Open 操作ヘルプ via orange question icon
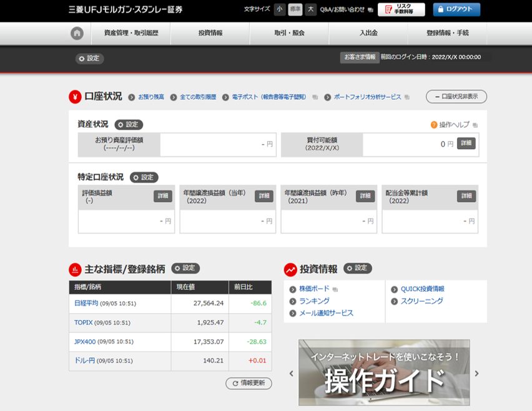The image size is (532, 411). [x=434, y=125]
